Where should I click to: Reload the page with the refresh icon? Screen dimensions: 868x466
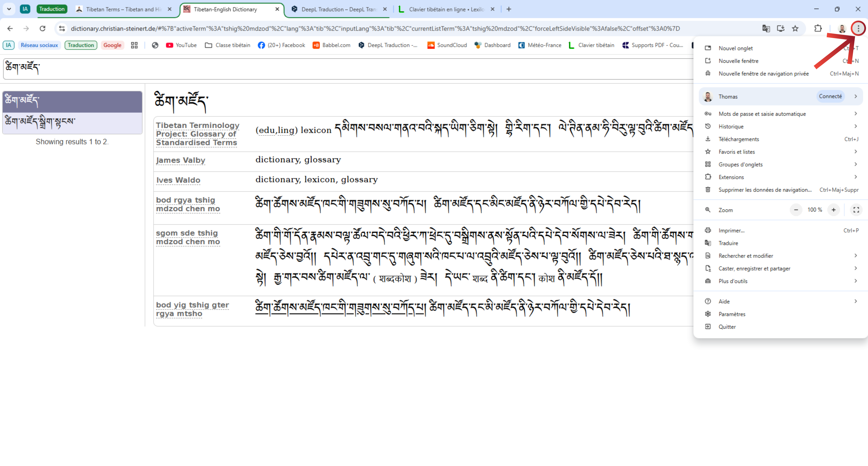[42, 28]
